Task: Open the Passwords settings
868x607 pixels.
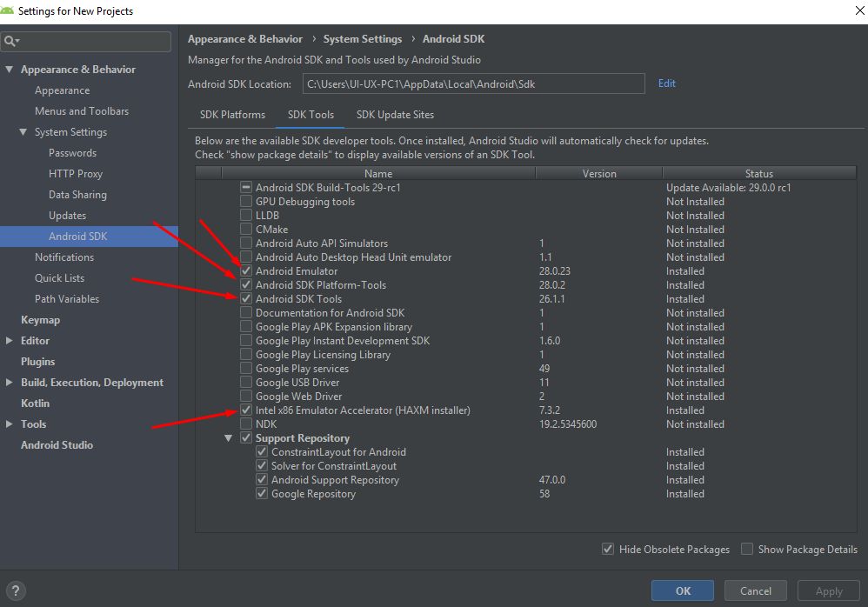Action: click(x=72, y=153)
